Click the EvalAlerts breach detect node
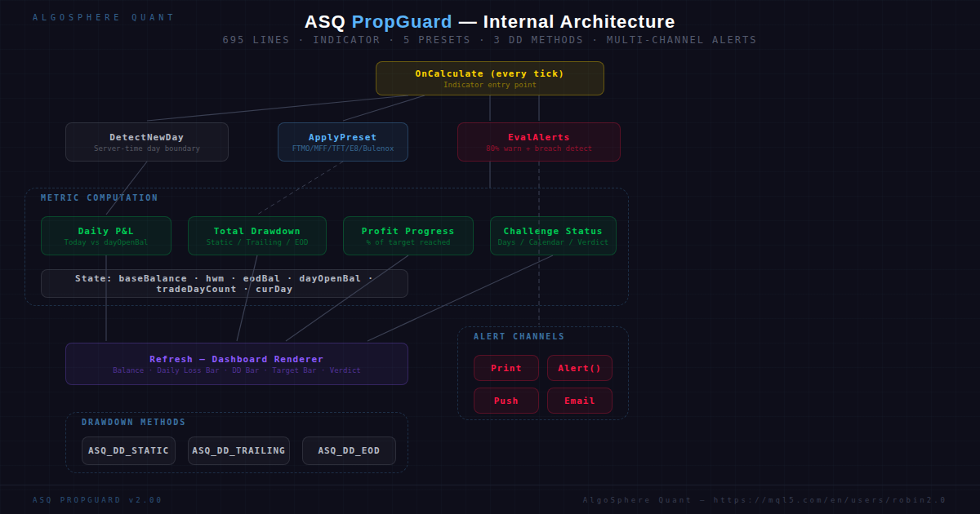Screen dimensions: 980x514 (538, 141)
